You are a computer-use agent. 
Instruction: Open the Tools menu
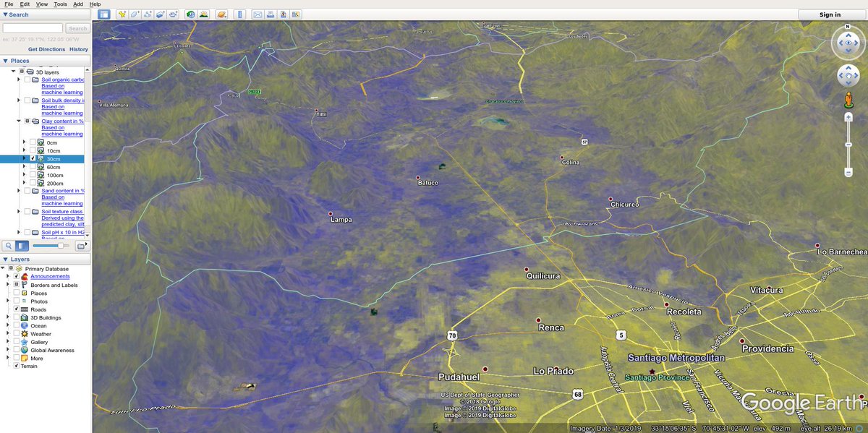click(x=60, y=3)
